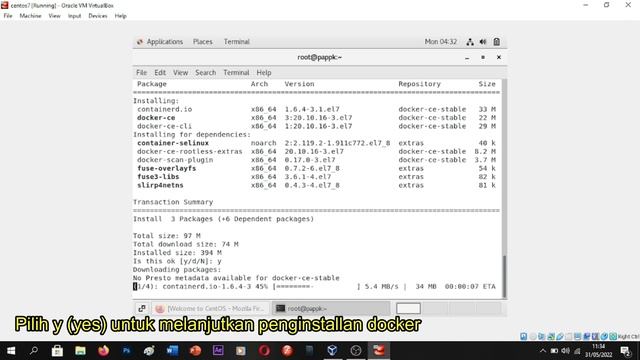
Task: Open VirtualBox Help menu
Action: tap(120, 16)
